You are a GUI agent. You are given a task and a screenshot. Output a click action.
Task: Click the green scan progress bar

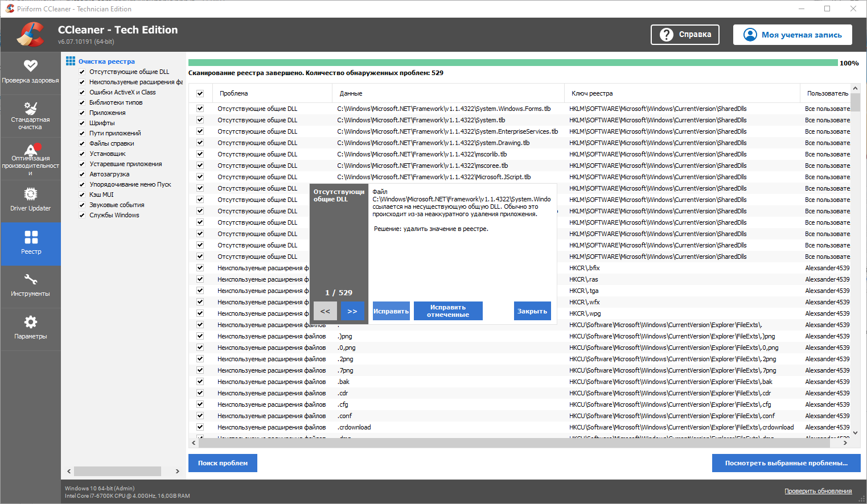pyautogui.click(x=512, y=63)
